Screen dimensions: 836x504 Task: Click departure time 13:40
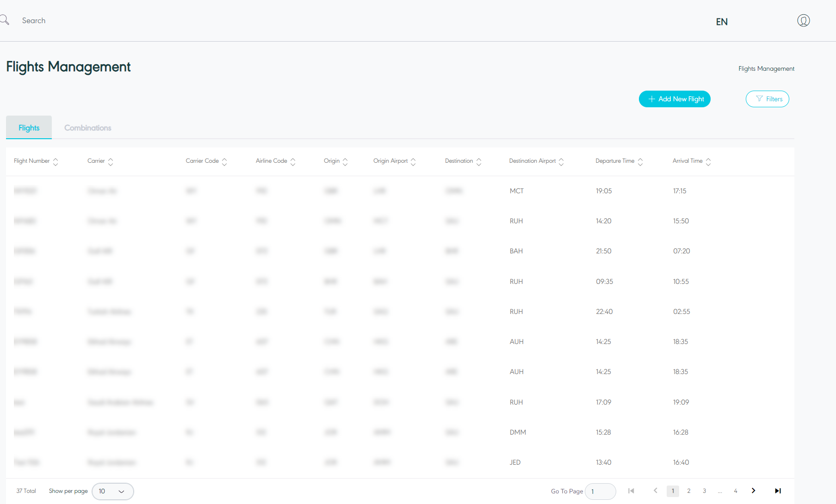coord(604,462)
